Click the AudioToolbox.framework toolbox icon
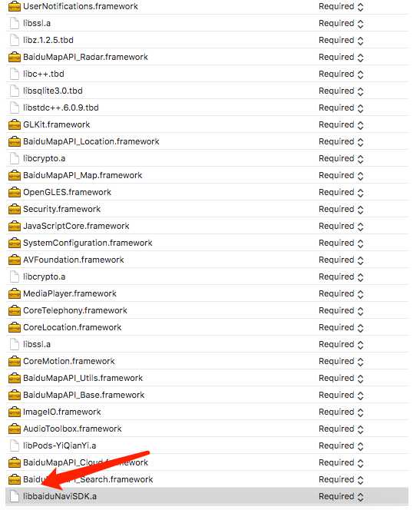Image resolution: width=420 pixels, height=510 pixels. (x=15, y=429)
